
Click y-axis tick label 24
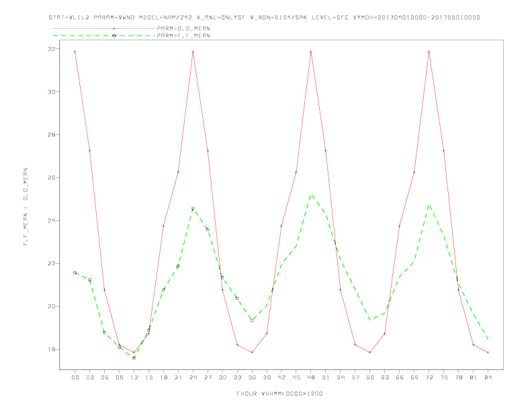51,221
